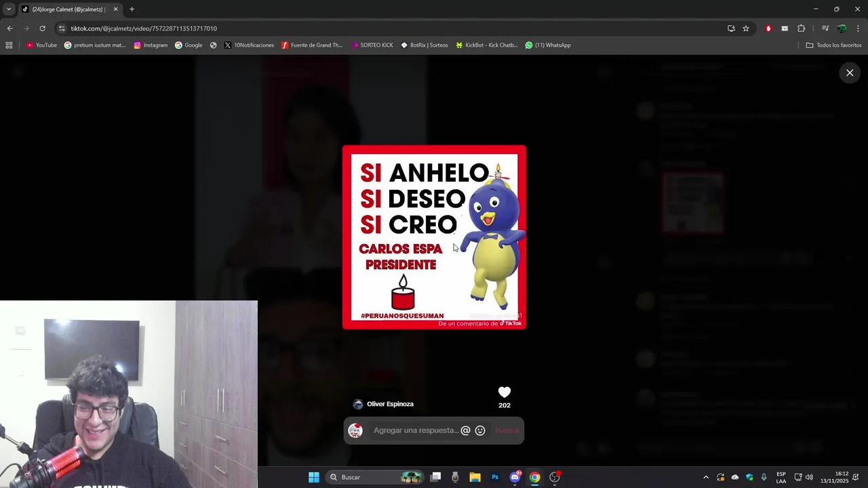Open BotRix | Sorteos bookmark
868x488 pixels.
425,45
